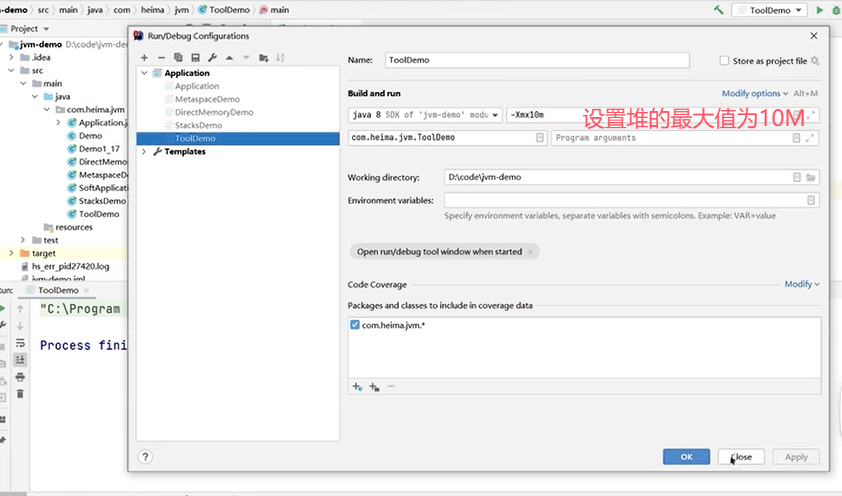The width and height of the screenshot is (842, 496).
Task: Collapse com.heima.jvm package in Project tree
Action: [47, 110]
